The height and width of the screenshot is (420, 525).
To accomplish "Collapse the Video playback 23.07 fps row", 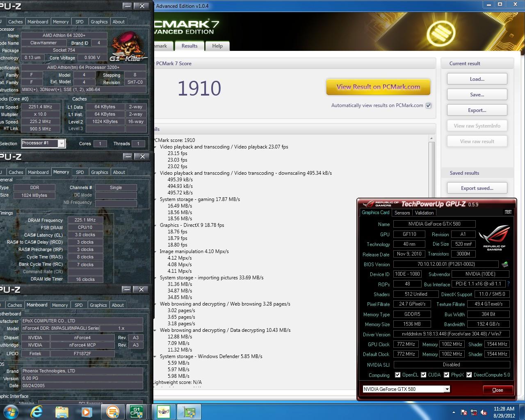I will [155, 147].
